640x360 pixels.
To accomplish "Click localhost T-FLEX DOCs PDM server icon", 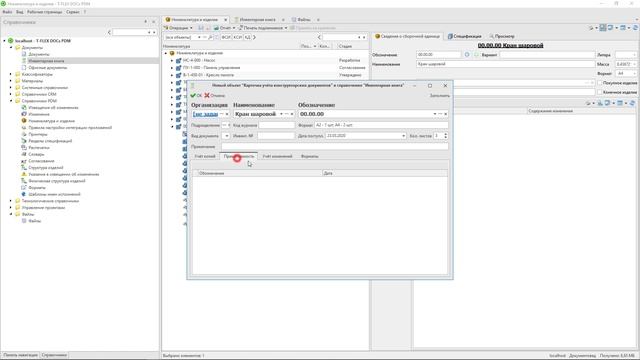I will (11, 41).
